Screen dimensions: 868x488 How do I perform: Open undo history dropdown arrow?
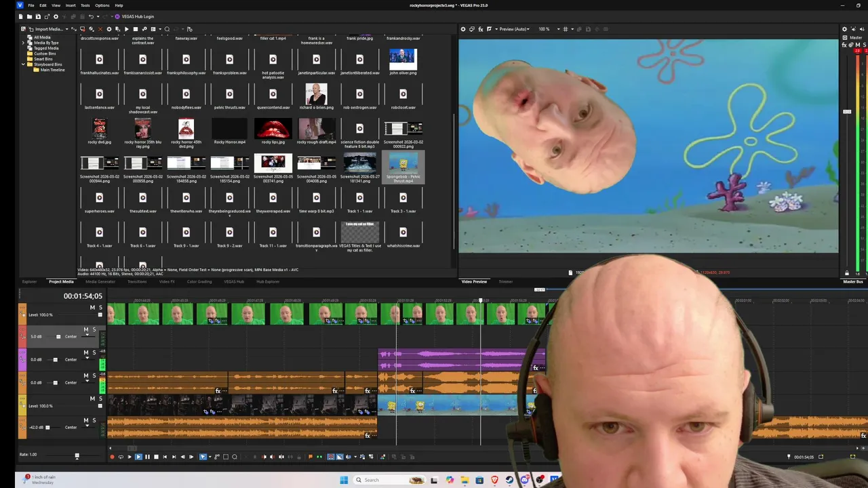pyautogui.click(x=98, y=16)
